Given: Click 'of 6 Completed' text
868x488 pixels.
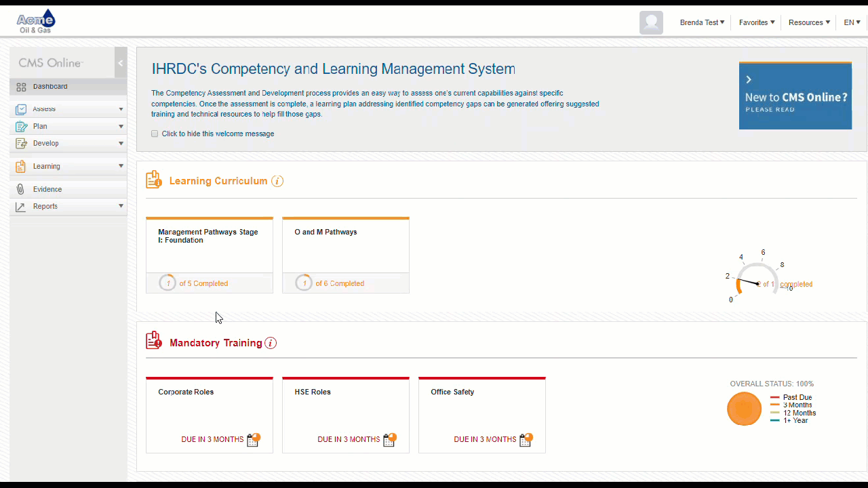Looking at the screenshot, I should point(340,283).
